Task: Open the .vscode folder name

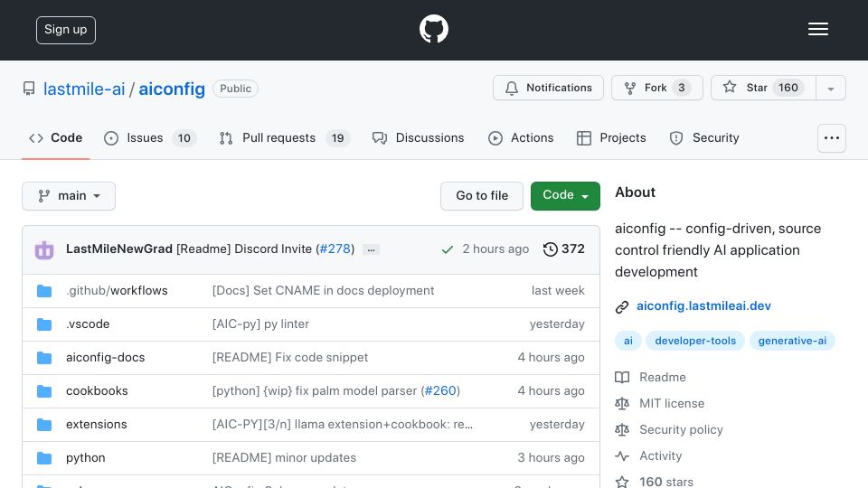Action: click(x=88, y=324)
